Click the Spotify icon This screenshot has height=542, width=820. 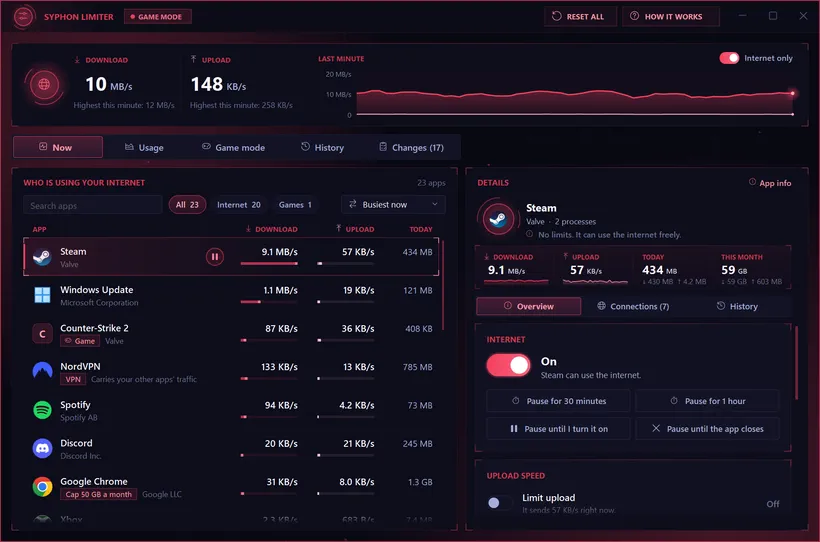tap(42, 410)
